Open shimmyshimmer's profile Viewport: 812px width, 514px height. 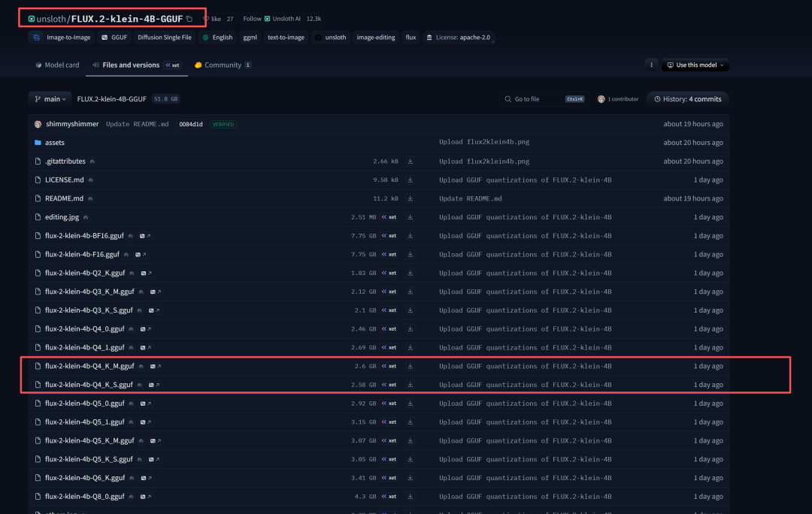[x=72, y=124]
